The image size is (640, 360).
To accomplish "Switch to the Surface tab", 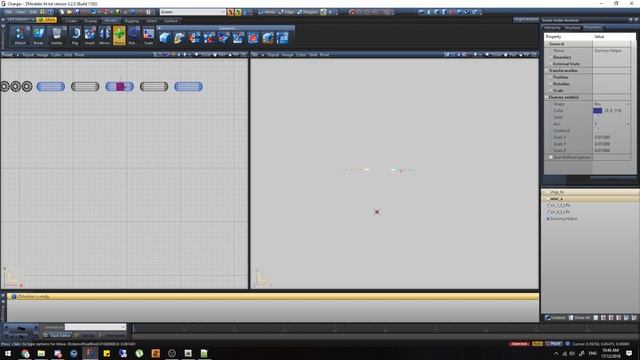I will 171,20.
